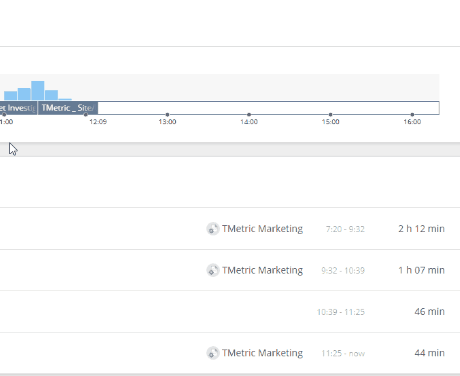460x376 pixels.
Task: Click the empty timeline track after 12:09
Action: point(269,108)
